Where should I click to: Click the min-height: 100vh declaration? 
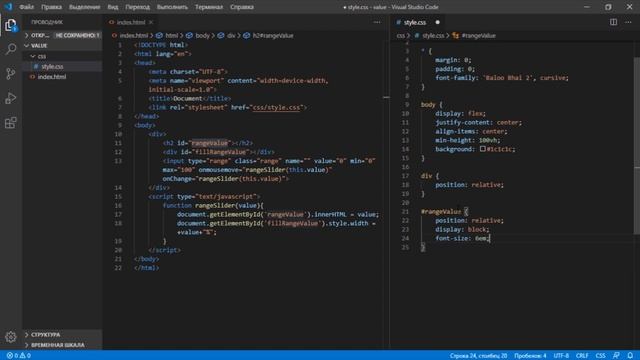[467, 140]
